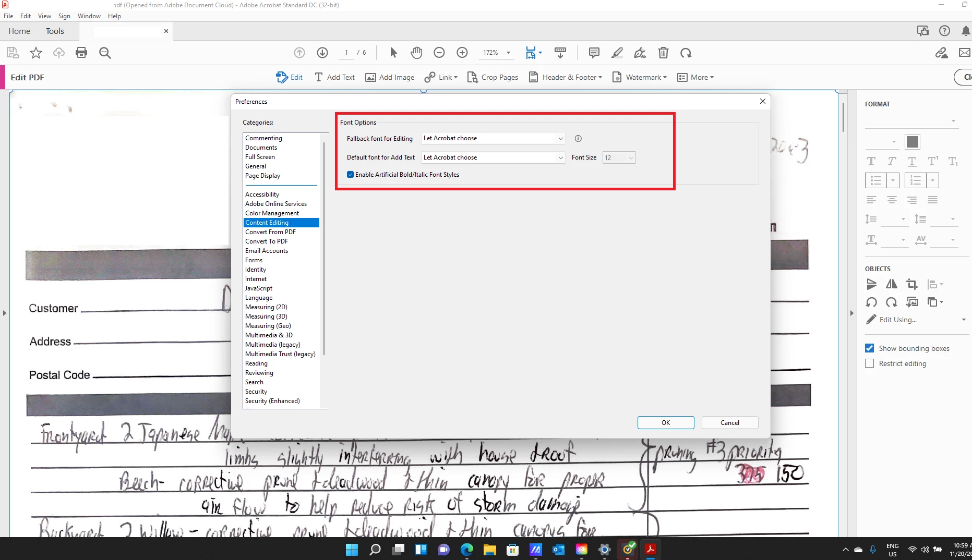Open the Sign menu

pos(64,16)
